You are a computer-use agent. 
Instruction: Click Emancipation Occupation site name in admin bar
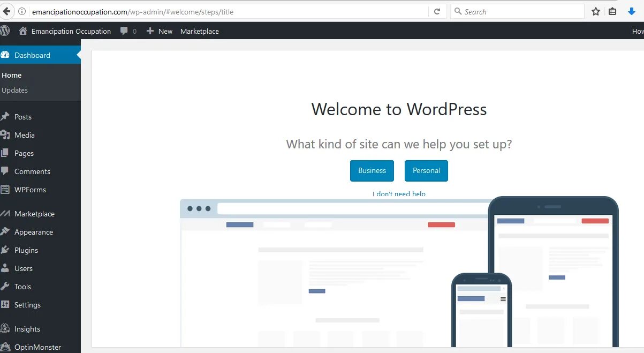point(71,31)
